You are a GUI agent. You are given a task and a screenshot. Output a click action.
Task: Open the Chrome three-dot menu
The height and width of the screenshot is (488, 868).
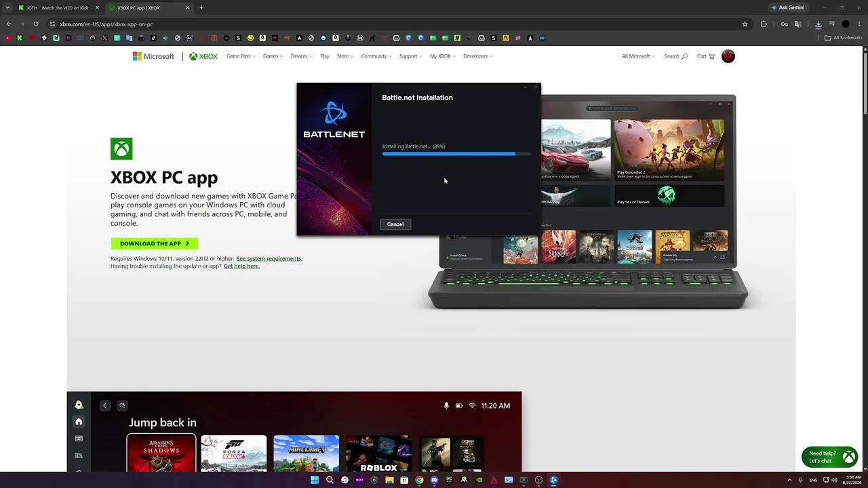point(859,24)
